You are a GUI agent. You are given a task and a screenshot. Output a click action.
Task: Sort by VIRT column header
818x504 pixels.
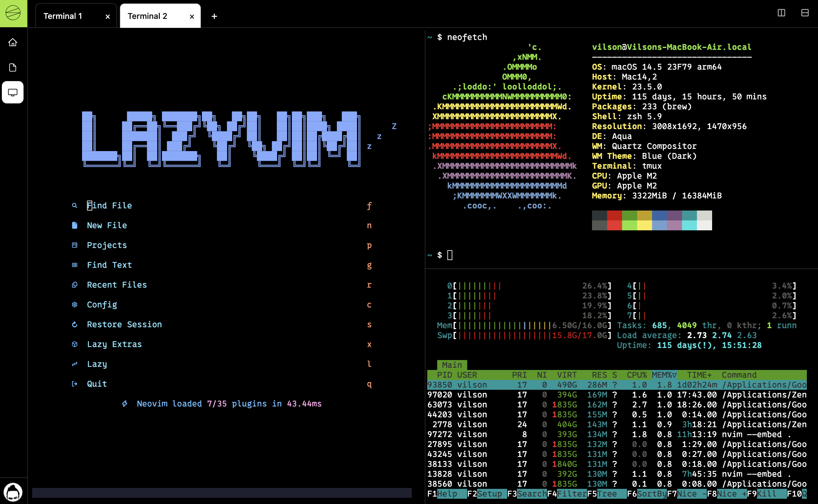(x=567, y=375)
